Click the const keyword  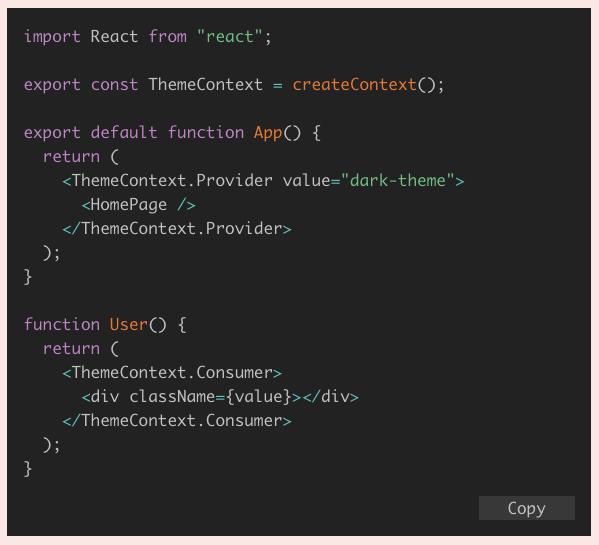point(114,84)
